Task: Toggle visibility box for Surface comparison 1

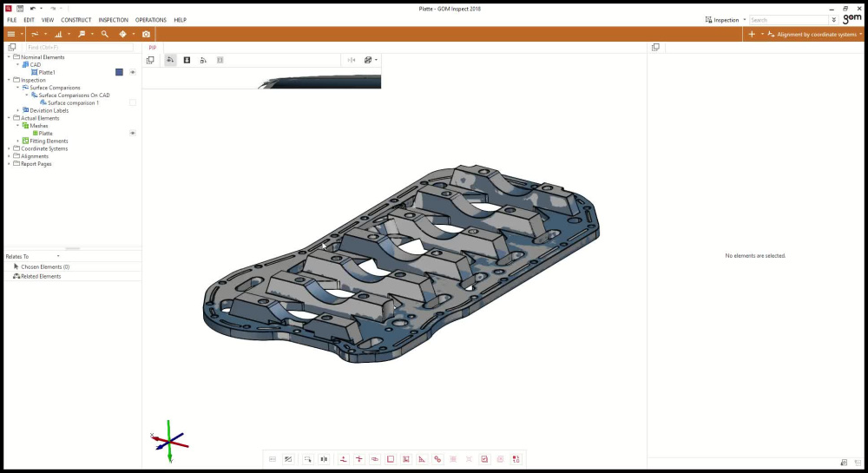Action: (132, 102)
